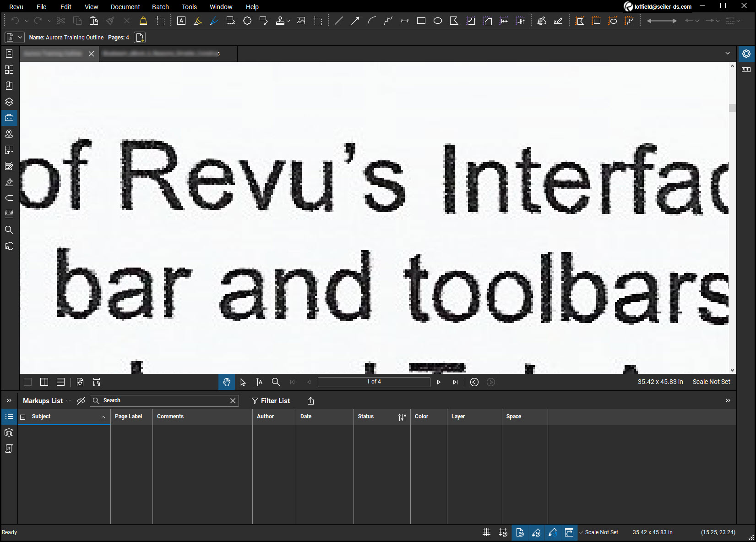Viewport: 756px width, 542px height.
Task: Select the Count measurement tool
Action: pyautogui.click(x=521, y=21)
